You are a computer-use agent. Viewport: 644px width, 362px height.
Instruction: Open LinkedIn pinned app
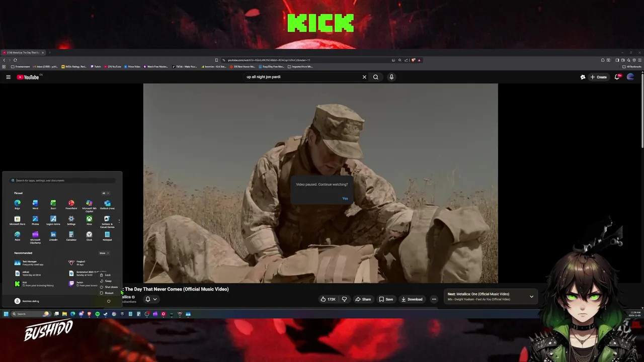[53, 236]
